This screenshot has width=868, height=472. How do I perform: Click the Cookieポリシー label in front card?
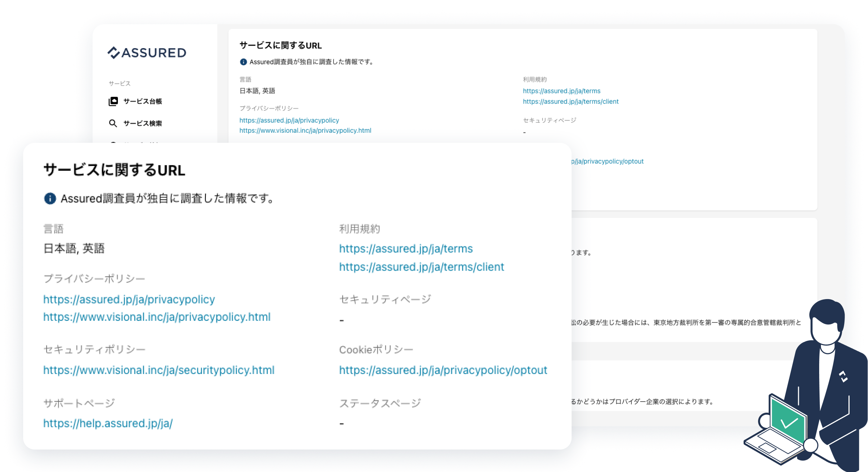[x=376, y=349]
